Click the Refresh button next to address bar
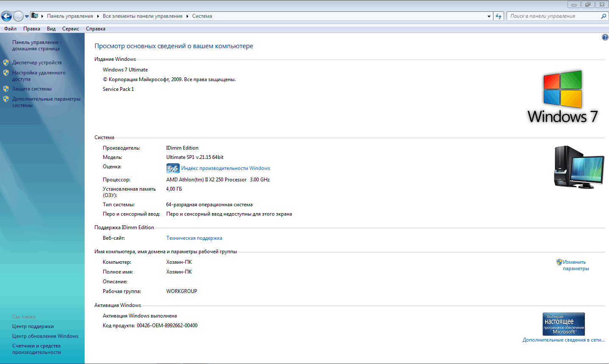This screenshot has height=364, width=609. pos(499,16)
